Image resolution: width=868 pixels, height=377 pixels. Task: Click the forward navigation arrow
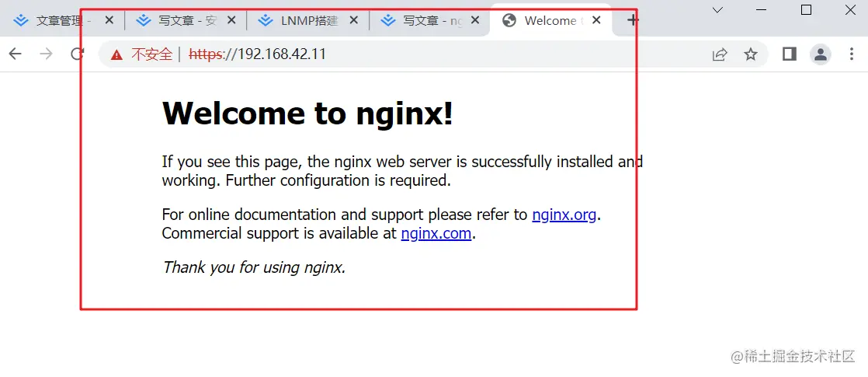click(47, 54)
